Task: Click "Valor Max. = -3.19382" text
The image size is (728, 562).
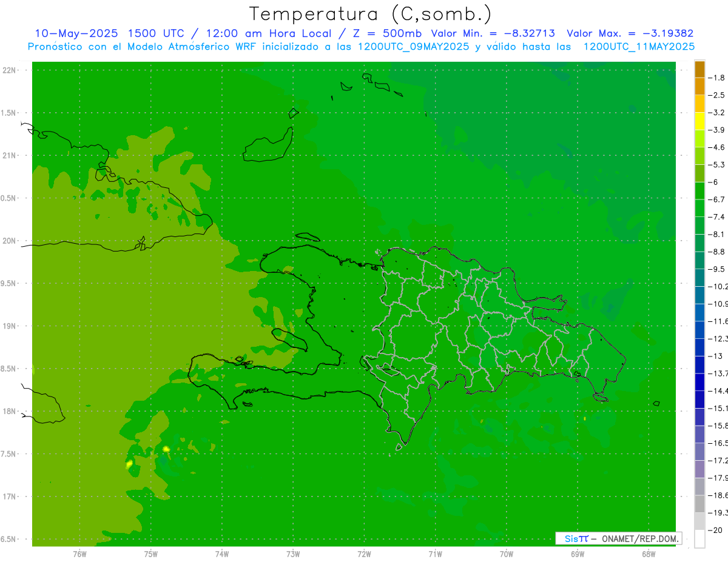Action: [630, 33]
